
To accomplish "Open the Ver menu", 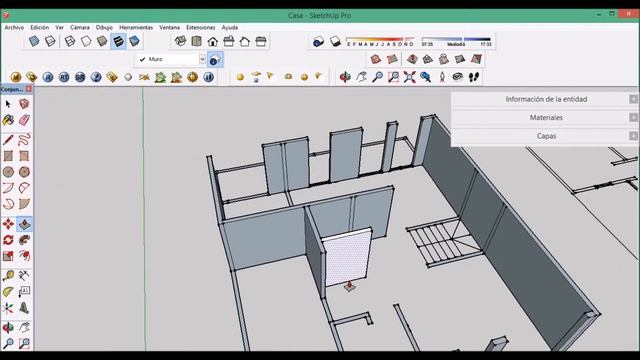I will click(x=60, y=27).
